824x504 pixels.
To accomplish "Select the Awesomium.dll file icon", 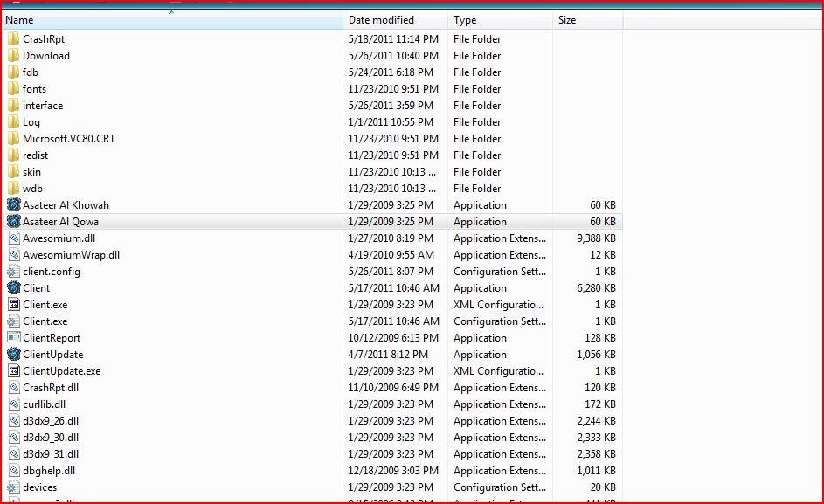I will [x=13, y=238].
